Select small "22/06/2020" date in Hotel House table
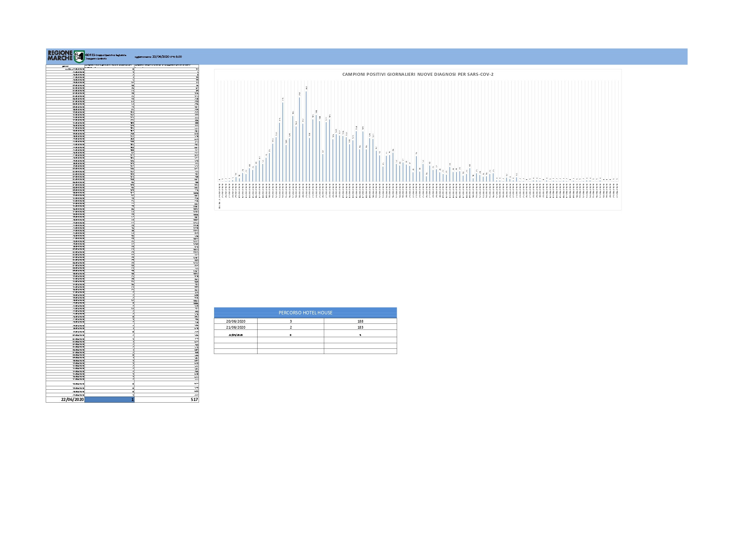Viewport: 756px width, 534px height. click(x=236, y=335)
